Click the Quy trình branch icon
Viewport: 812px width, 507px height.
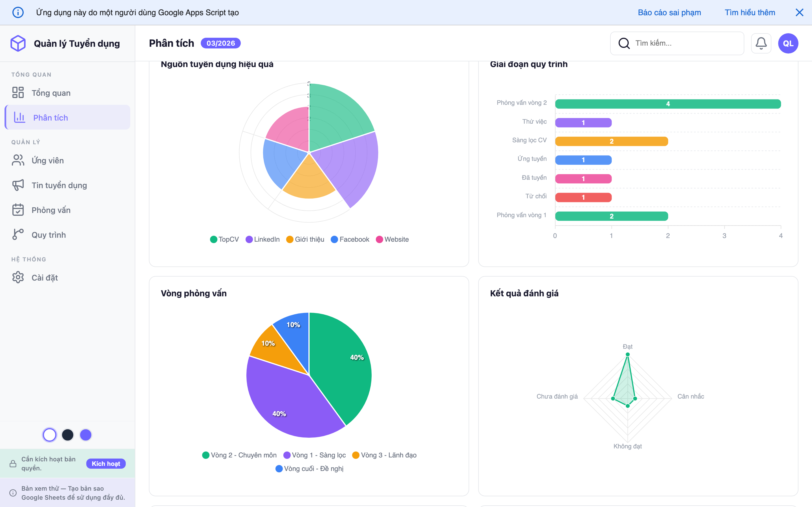18,234
